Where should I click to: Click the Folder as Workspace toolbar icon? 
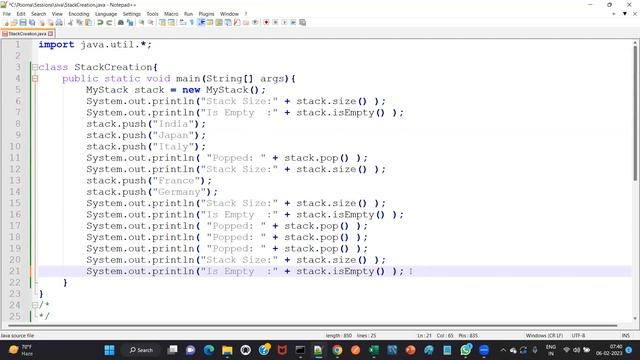[246, 22]
